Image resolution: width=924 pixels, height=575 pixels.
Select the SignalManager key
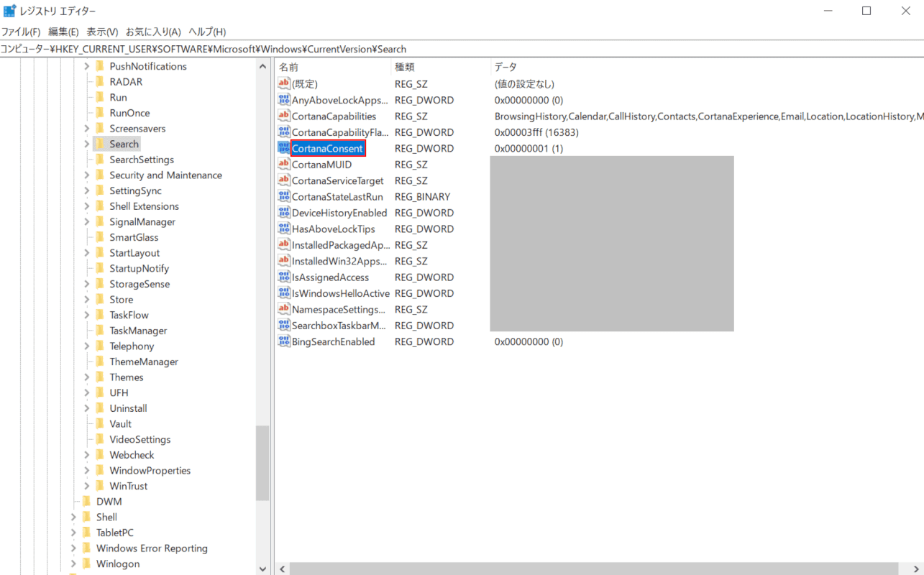142,222
